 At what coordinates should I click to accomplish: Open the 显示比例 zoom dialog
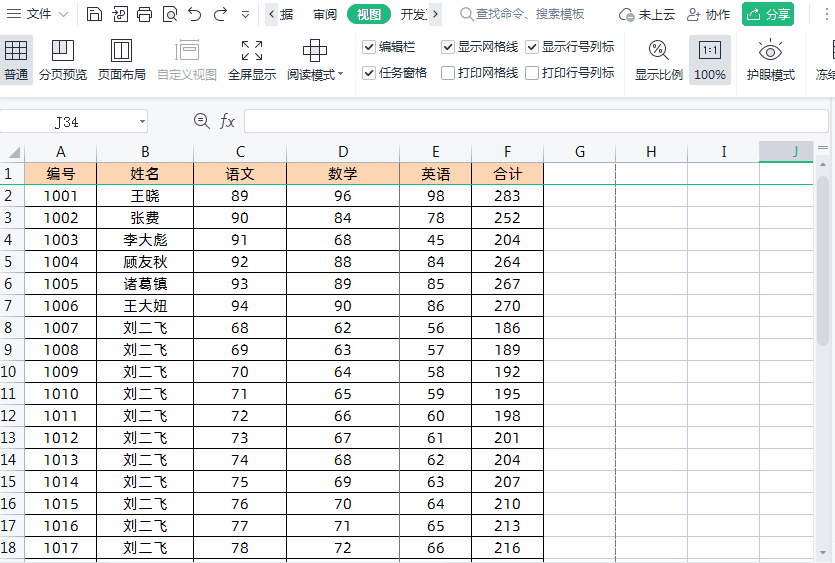(659, 60)
